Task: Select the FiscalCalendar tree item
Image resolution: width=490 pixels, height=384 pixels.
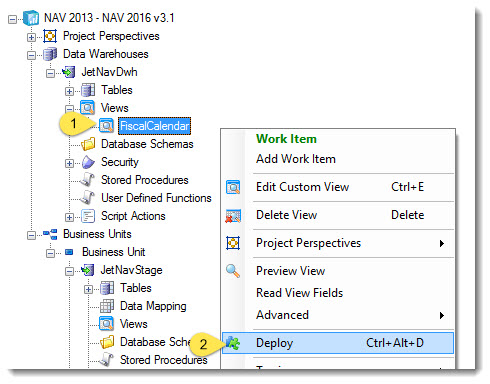Action: [x=155, y=126]
